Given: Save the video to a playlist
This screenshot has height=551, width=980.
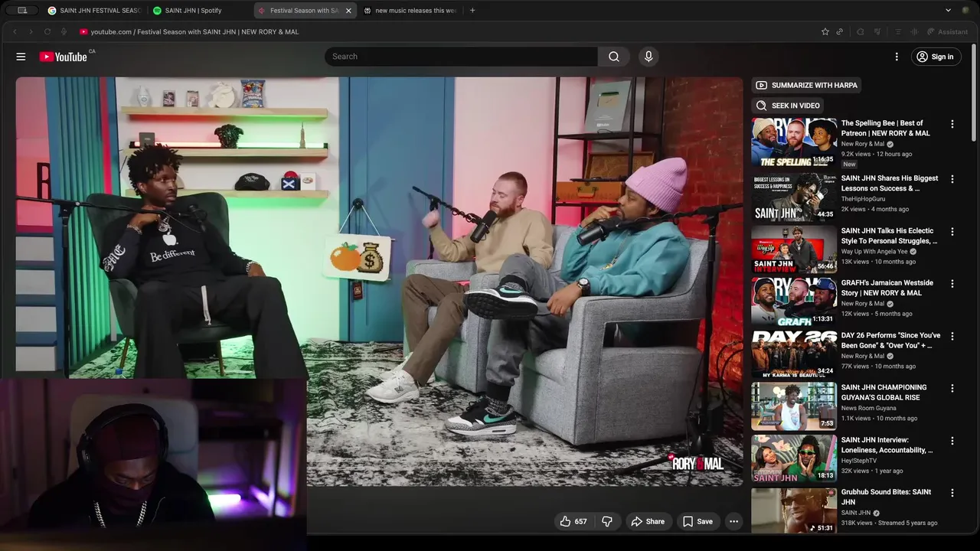Looking at the screenshot, I should click(697, 521).
